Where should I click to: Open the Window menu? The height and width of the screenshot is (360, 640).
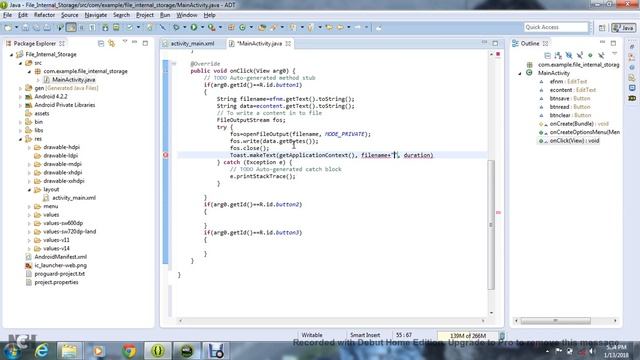click(187, 15)
